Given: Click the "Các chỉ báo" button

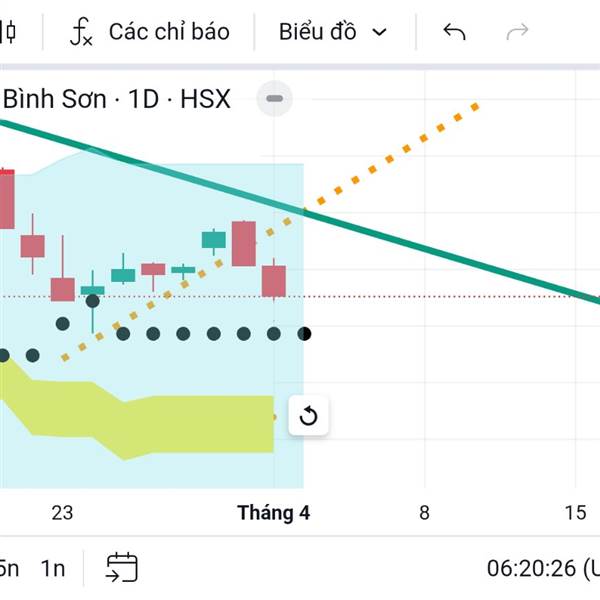Looking at the screenshot, I should coord(168,32).
